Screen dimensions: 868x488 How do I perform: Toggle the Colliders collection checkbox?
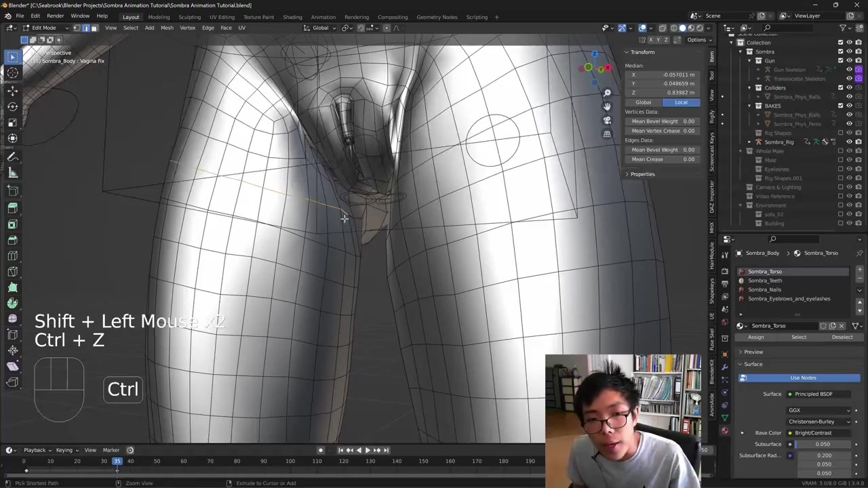(840, 87)
